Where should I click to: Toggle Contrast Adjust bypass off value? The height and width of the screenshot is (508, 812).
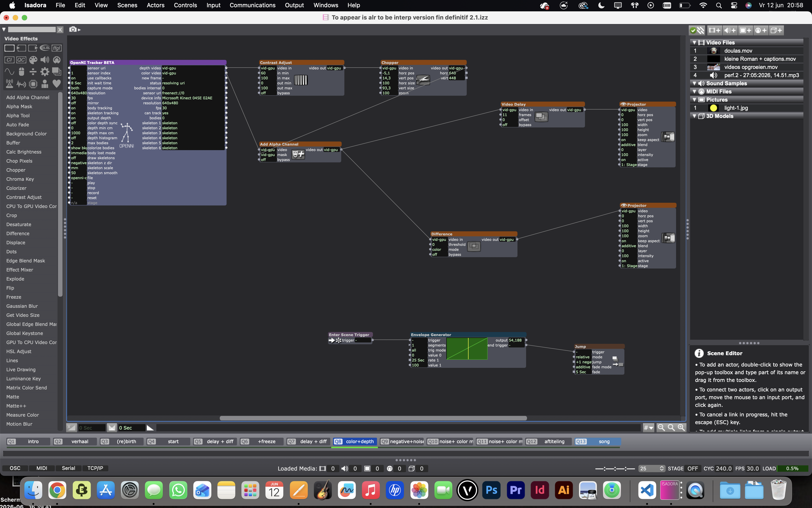point(268,93)
